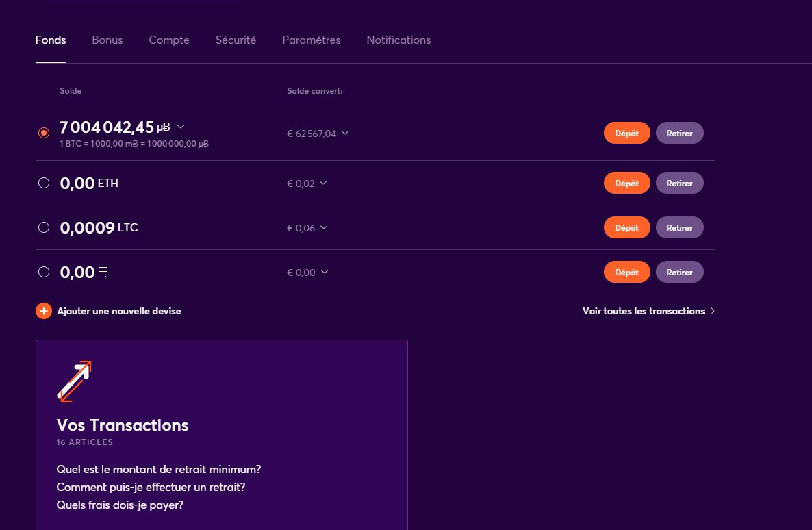Click the orange plus icon to add currency
The image size is (812, 530).
tap(44, 311)
